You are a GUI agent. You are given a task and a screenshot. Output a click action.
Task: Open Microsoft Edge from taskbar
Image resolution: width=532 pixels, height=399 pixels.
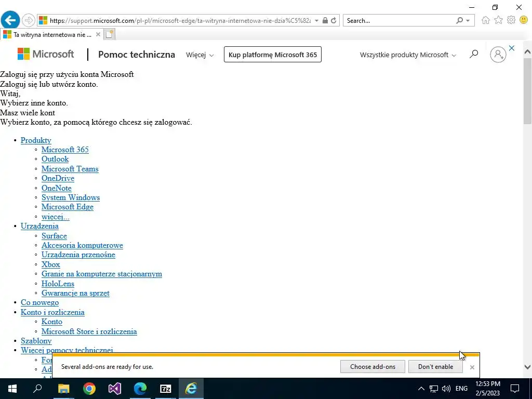(140, 389)
